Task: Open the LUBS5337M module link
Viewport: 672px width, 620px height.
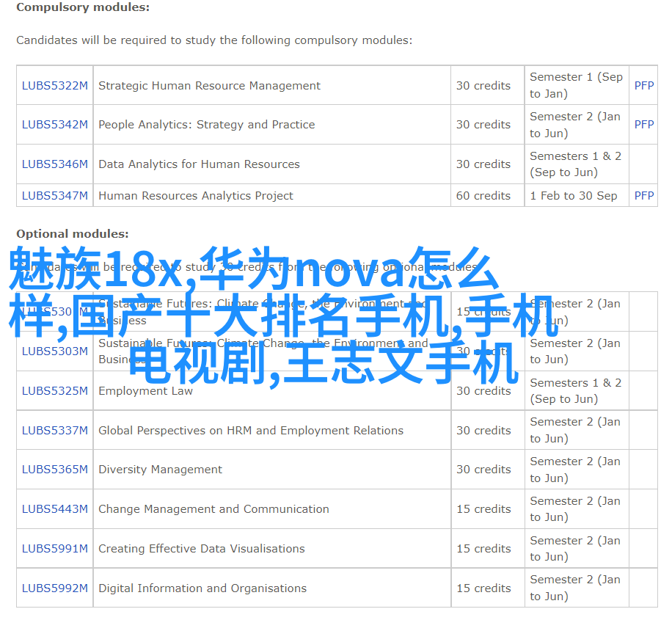Action: 55,431
